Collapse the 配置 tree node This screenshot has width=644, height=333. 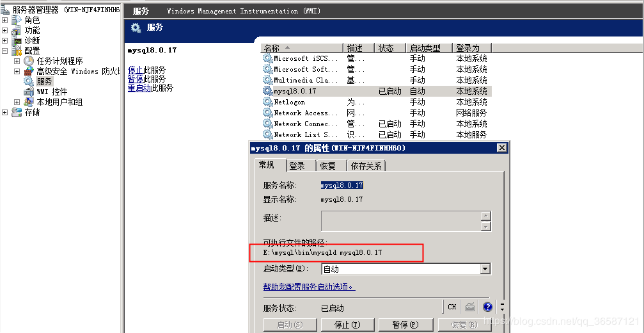[4, 51]
